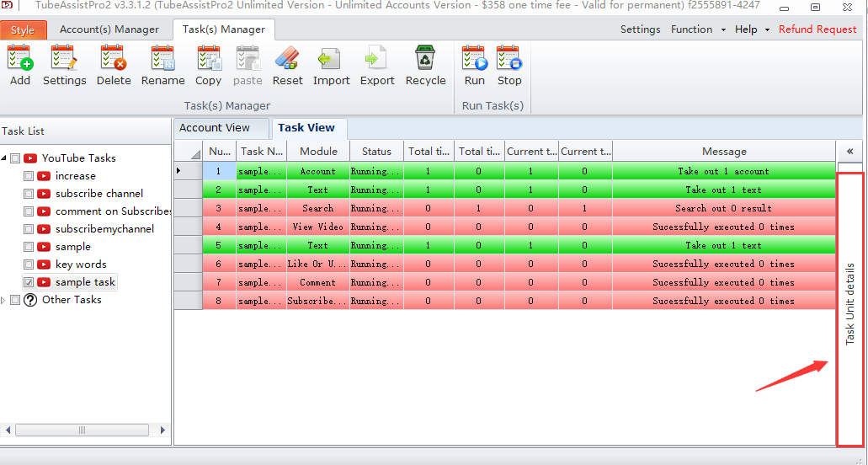Open the Account(s) Manager tab
Viewport: 868px width, 465px height.
tap(109, 29)
